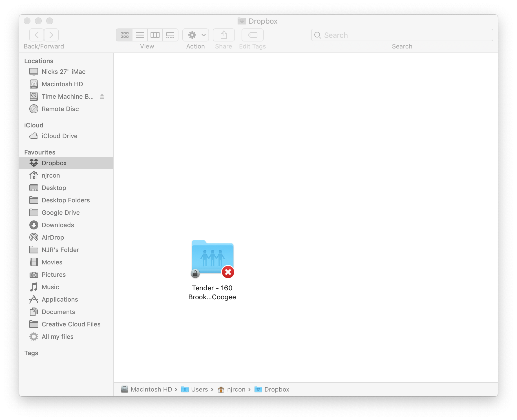The image size is (517, 420).
Task: Open iCloud Drive from the sidebar
Action: point(59,136)
